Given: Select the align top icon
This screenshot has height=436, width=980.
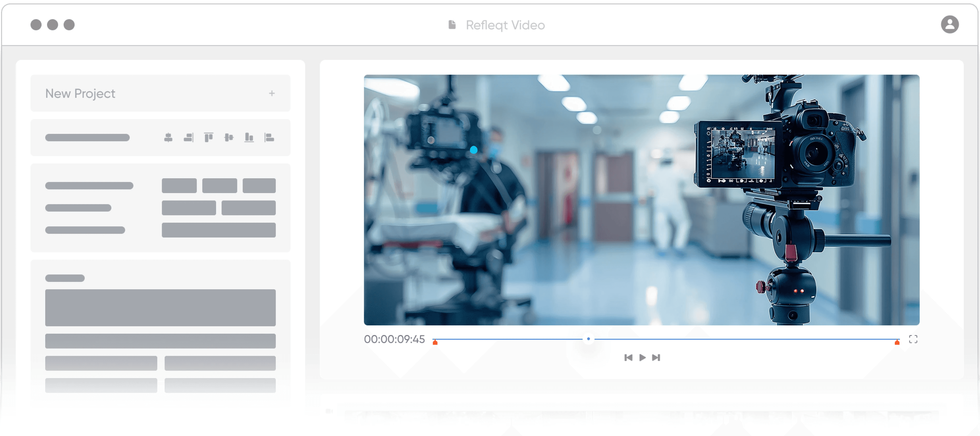Looking at the screenshot, I should point(209,138).
